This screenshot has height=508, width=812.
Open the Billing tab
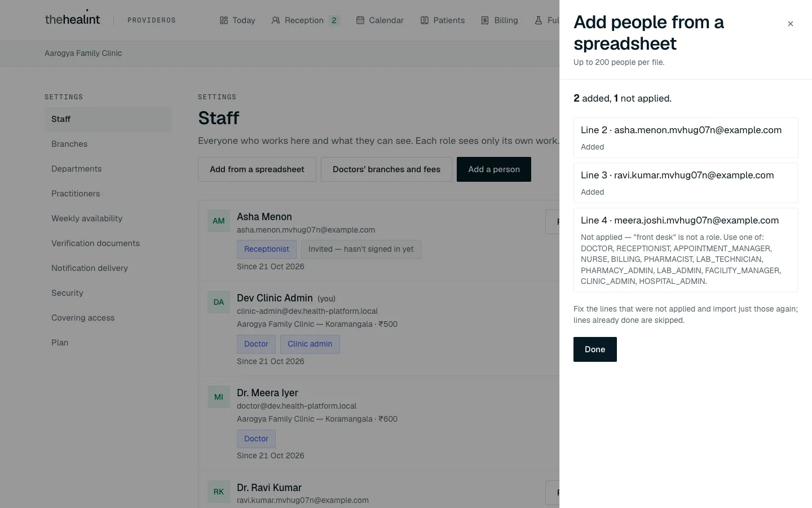pyautogui.click(x=500, y=20)
